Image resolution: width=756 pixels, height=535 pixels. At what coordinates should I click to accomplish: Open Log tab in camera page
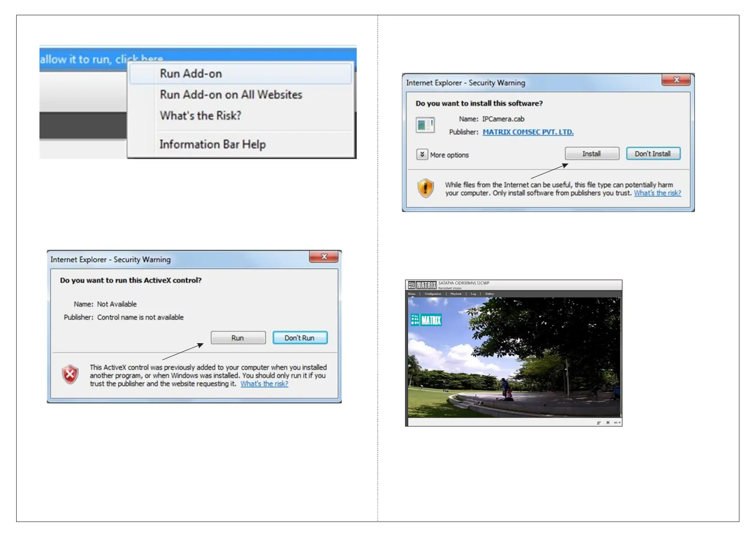tap(473, 294)
